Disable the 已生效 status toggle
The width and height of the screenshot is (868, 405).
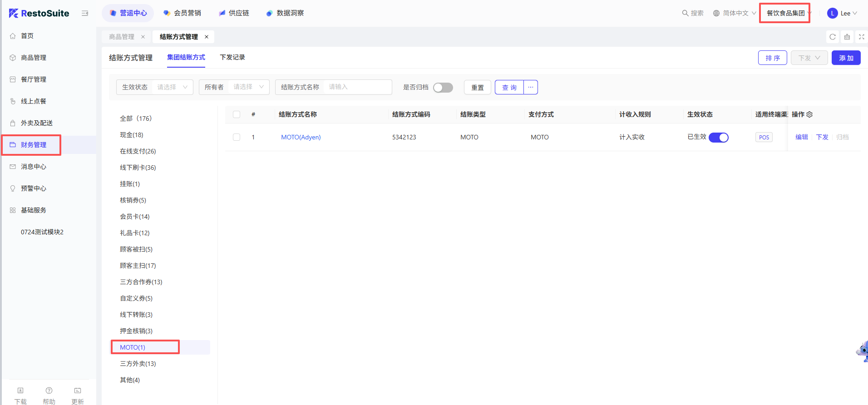(718, 138)
